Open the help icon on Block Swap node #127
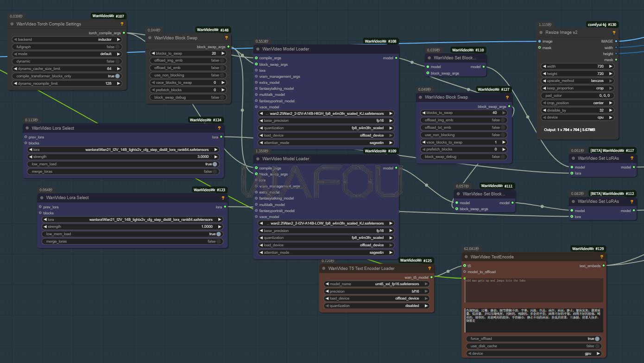644x363 pixels. click(507, 97)
